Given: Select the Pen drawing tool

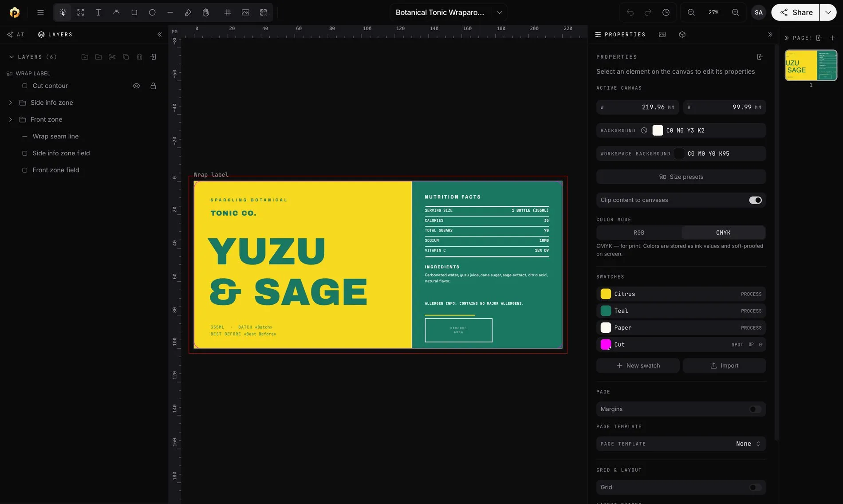Looking at the screenshot, I should [188, 12].
